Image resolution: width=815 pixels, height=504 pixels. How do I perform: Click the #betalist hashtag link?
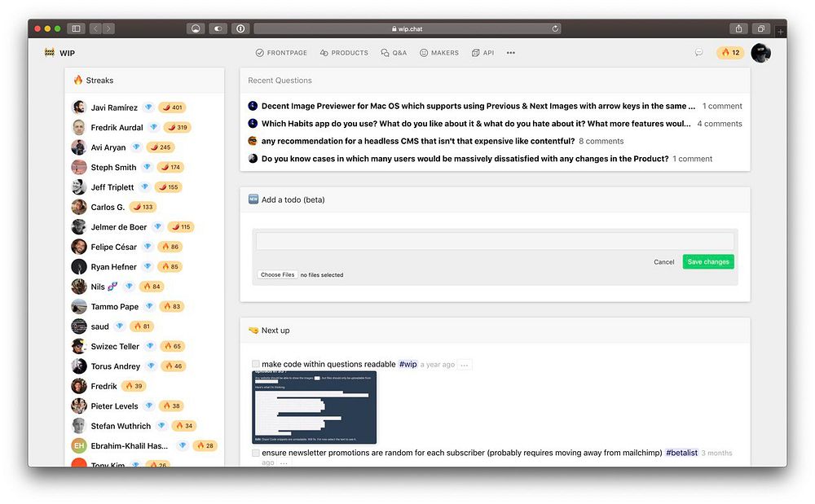pyautogui.click(x=682, y=453)
